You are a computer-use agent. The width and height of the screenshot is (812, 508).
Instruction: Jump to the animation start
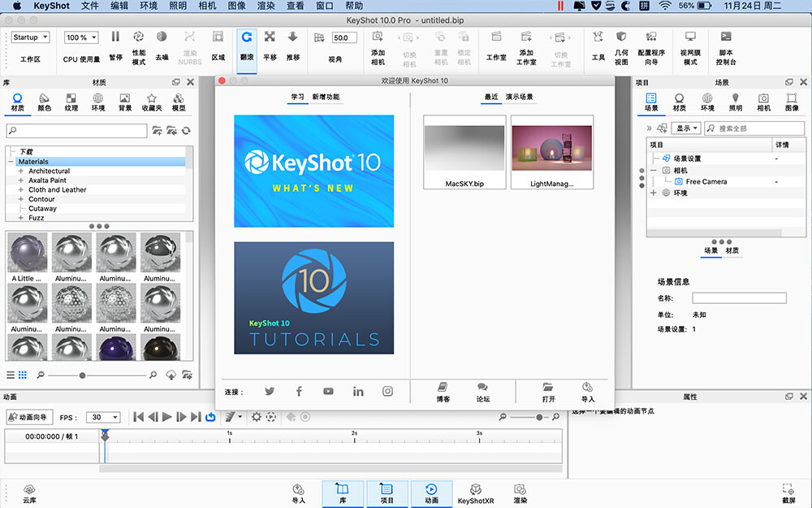click(138, 417)
